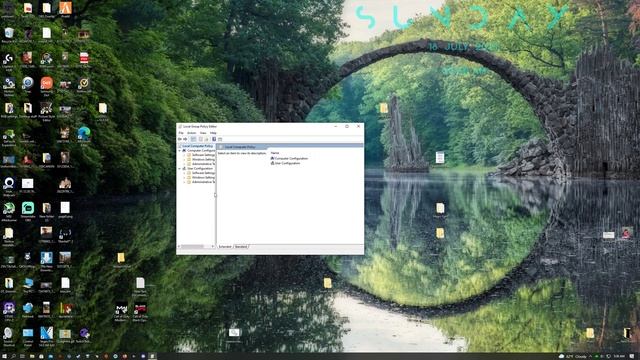
Task: Toggle the Show/Hide Action Pane toolbar icon
Action: coord(220,139)
